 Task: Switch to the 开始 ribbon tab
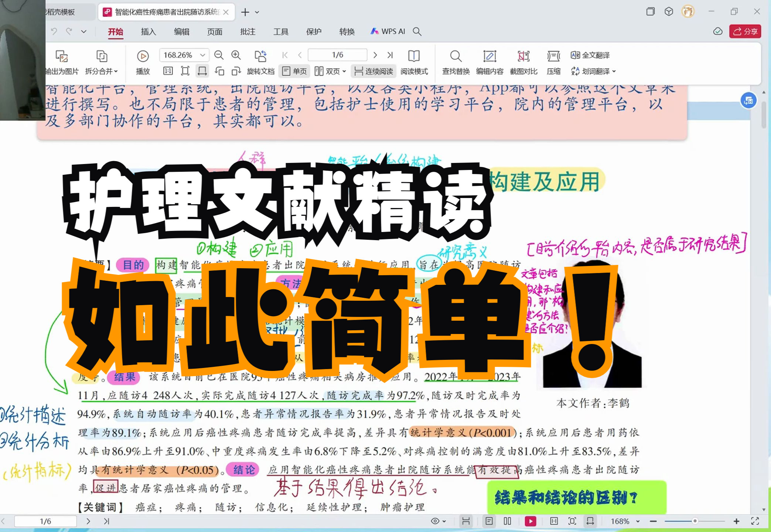point(115,32)
